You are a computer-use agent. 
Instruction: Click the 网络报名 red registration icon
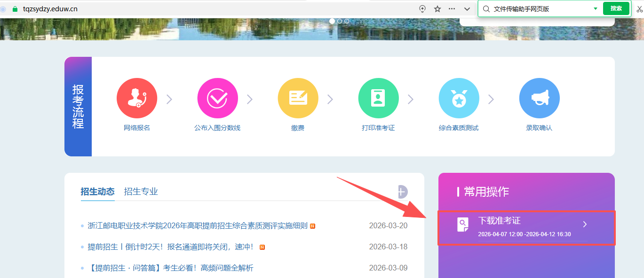click(137, 98)
